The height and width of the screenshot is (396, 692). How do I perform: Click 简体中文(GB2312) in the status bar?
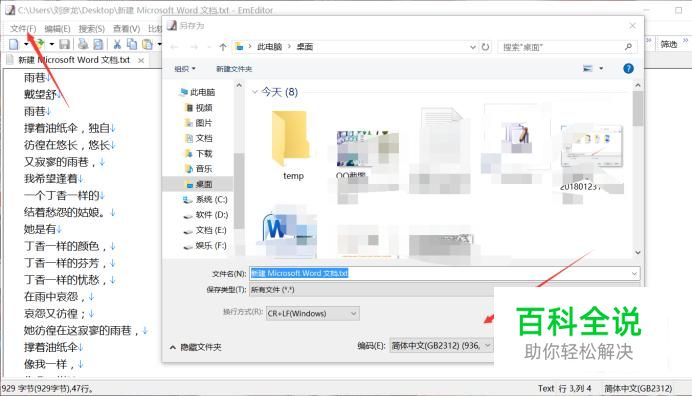tap(638, 388)
